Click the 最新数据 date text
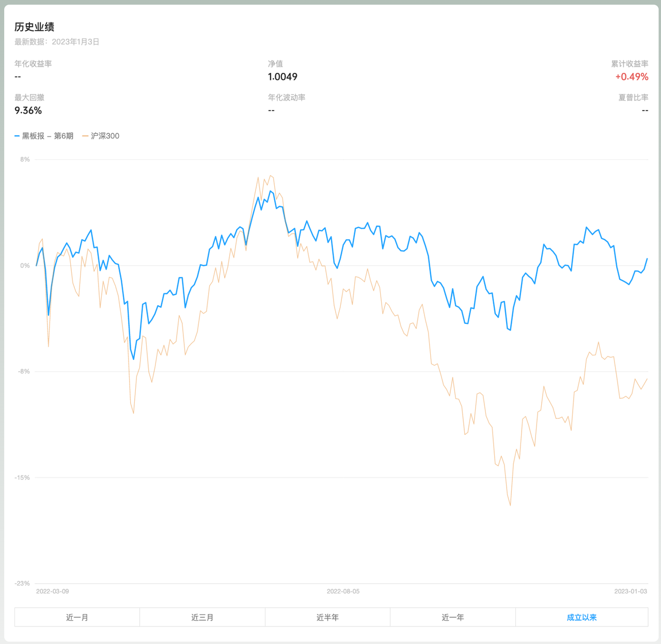 point(57,42)
